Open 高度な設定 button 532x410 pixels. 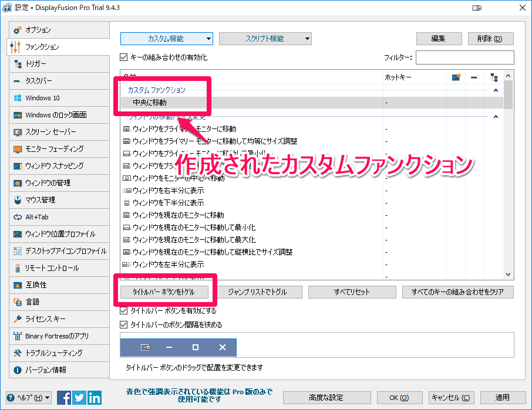tap(327, 398)
